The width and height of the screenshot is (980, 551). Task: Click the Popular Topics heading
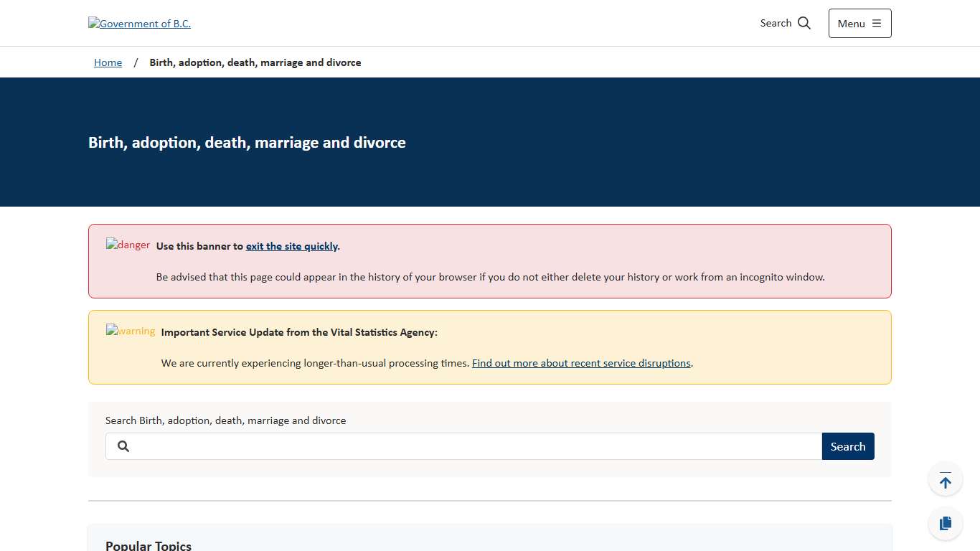coord(149,545)
